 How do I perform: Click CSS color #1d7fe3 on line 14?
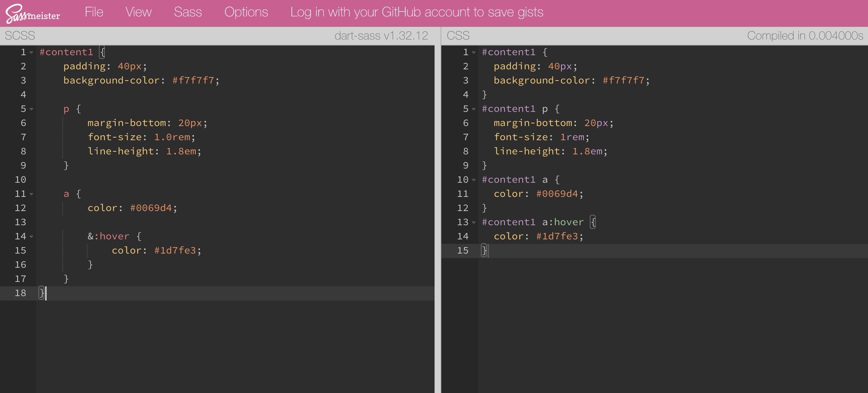[x=557, y=236]
